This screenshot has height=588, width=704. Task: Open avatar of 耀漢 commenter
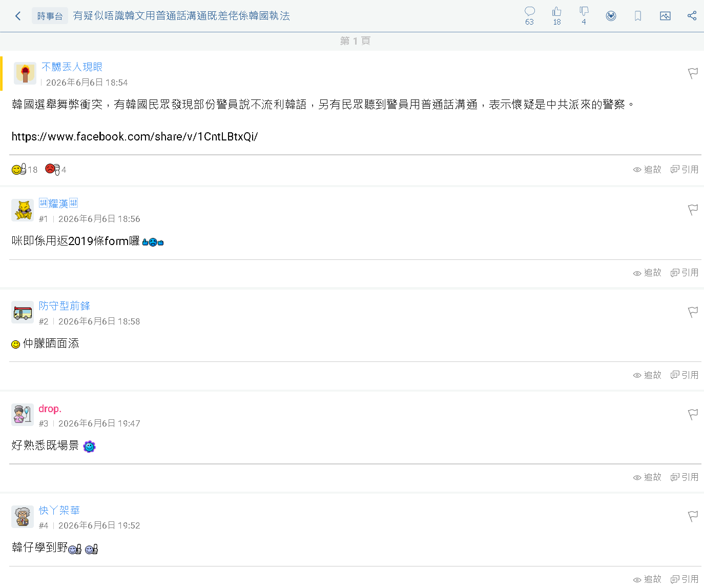point(23,210)
